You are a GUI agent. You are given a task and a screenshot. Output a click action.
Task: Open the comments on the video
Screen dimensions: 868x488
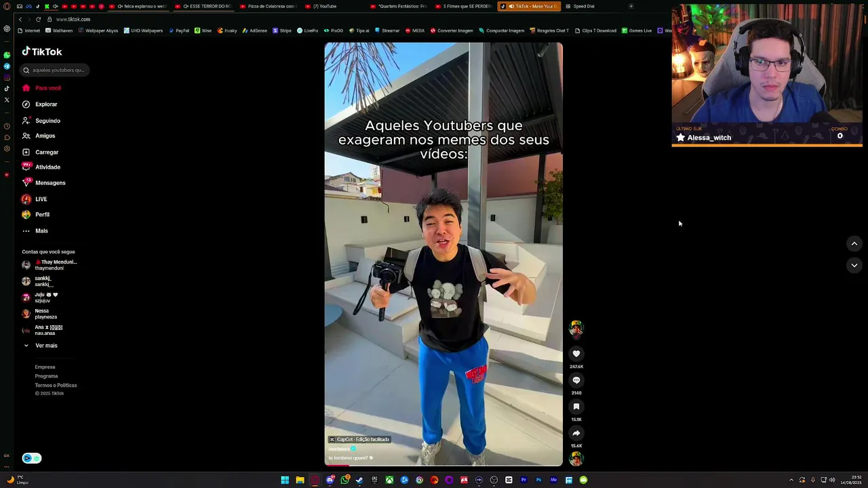coord(576,380)
